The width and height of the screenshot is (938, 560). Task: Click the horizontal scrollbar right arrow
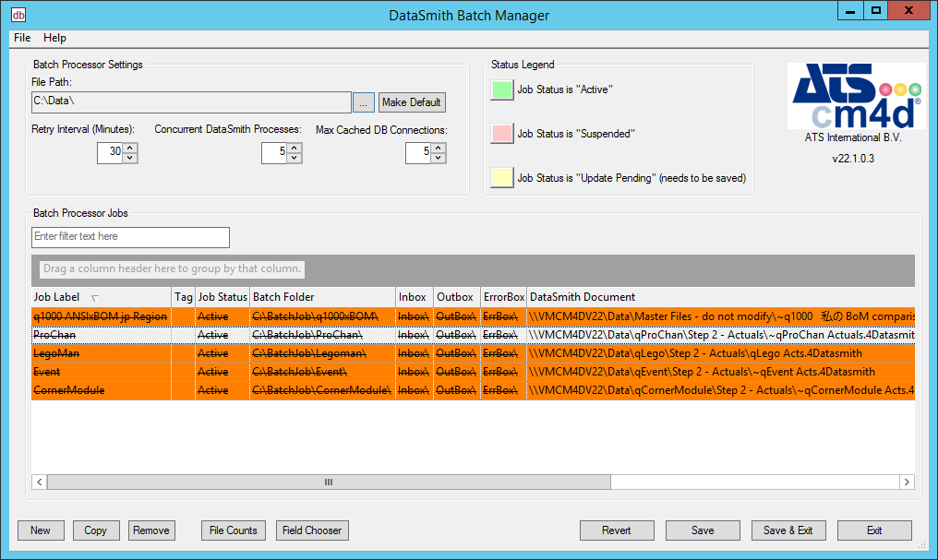coord(907,482)
